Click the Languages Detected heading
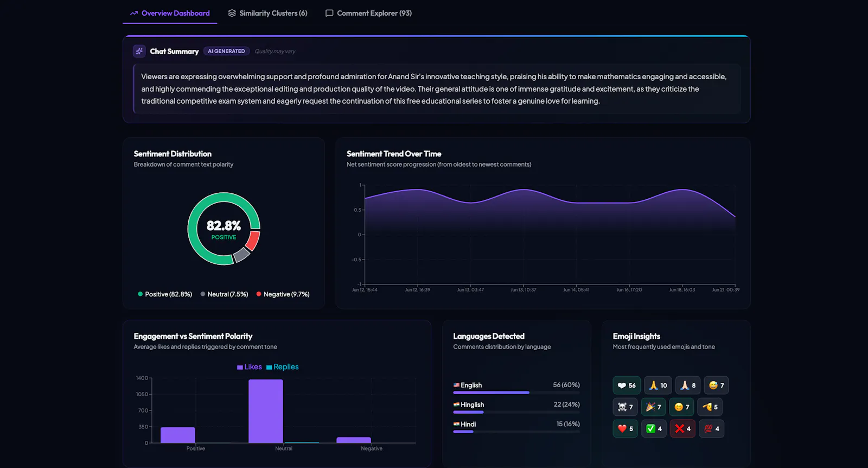This screenshot has width=868, height=468. tap(489, 336)
